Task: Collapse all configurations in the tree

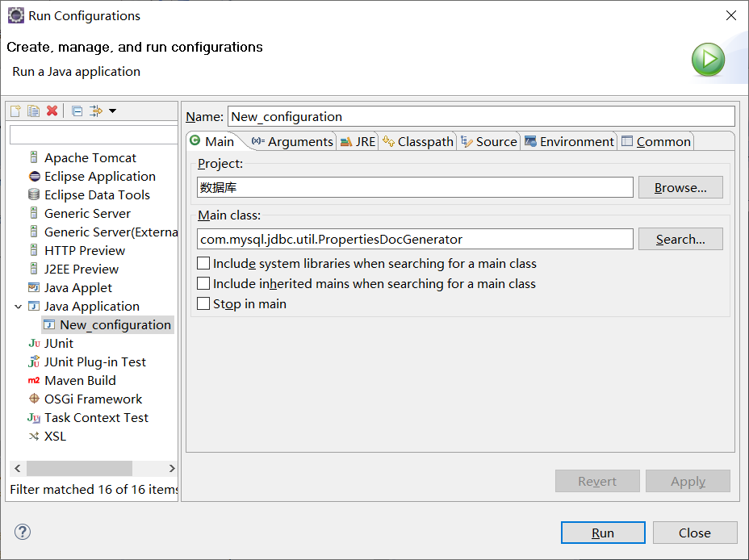Action: (x=77, y=111)
